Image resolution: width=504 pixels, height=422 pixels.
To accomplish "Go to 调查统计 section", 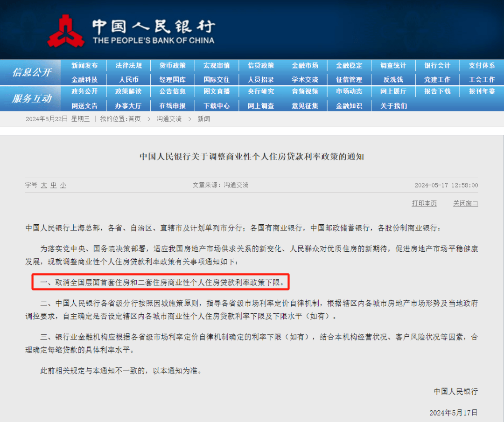I will coord(393,66).
